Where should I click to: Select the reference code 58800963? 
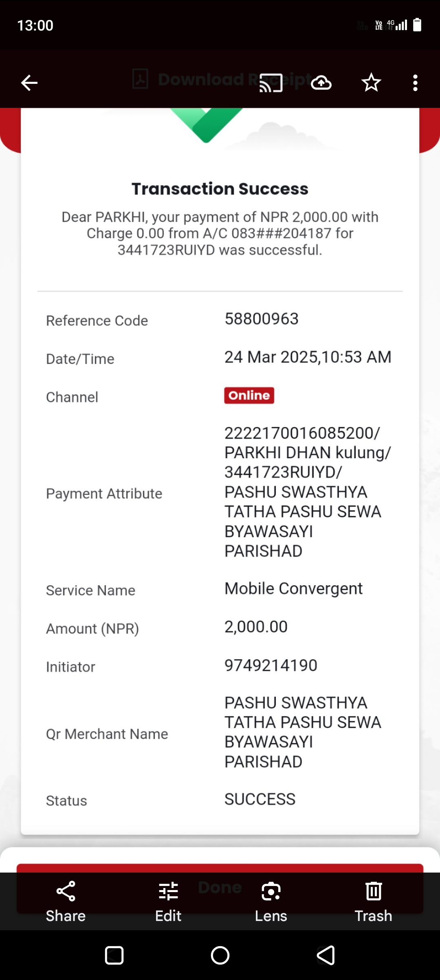262,319
